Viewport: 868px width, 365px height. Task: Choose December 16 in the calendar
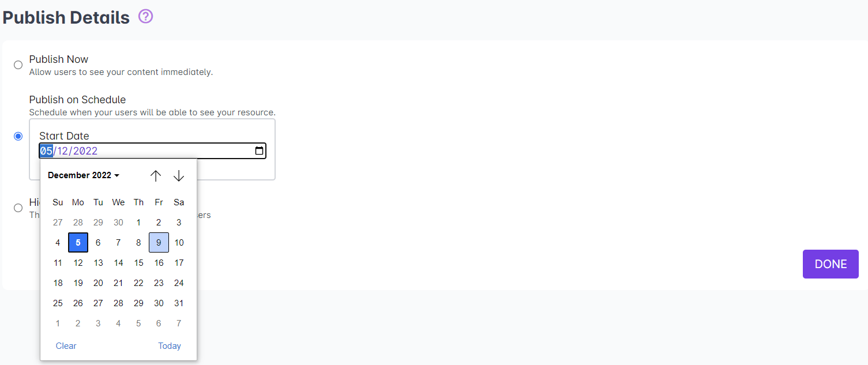[159, 263]
